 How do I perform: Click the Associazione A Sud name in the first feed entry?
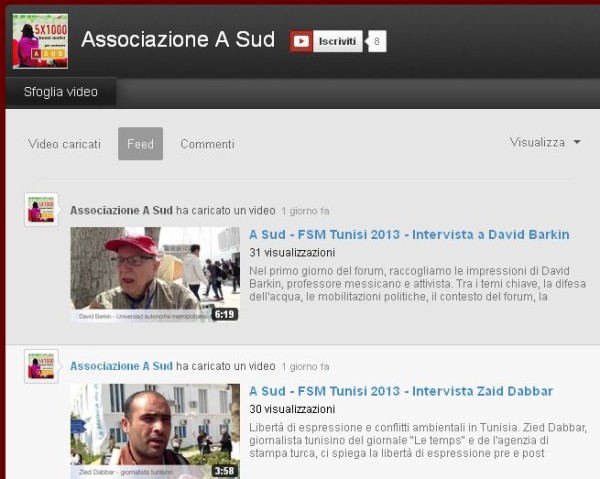coord(121,211)
